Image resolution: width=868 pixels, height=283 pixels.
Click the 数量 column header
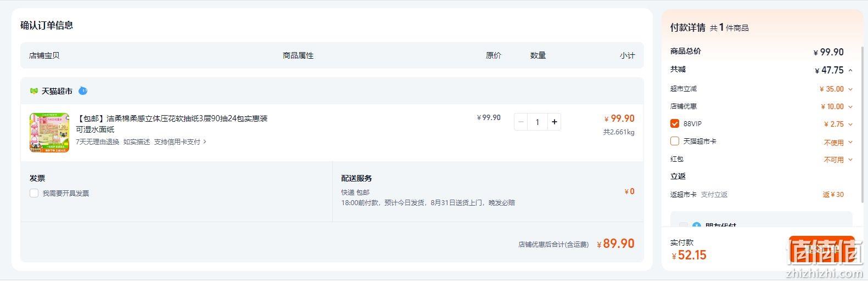pyautogui.click(x=538, y=55)
